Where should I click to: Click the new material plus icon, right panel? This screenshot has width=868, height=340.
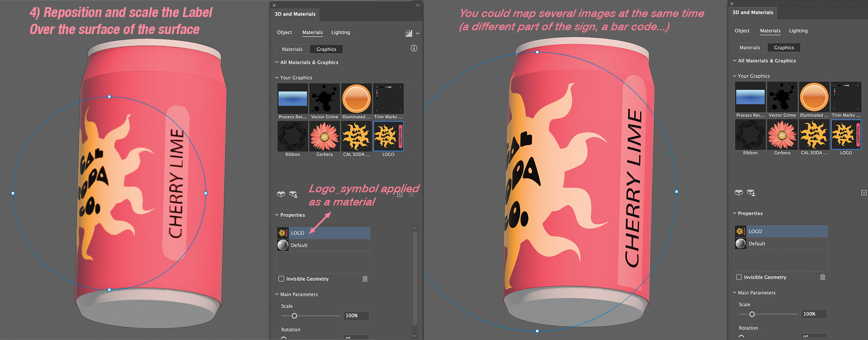863,193
